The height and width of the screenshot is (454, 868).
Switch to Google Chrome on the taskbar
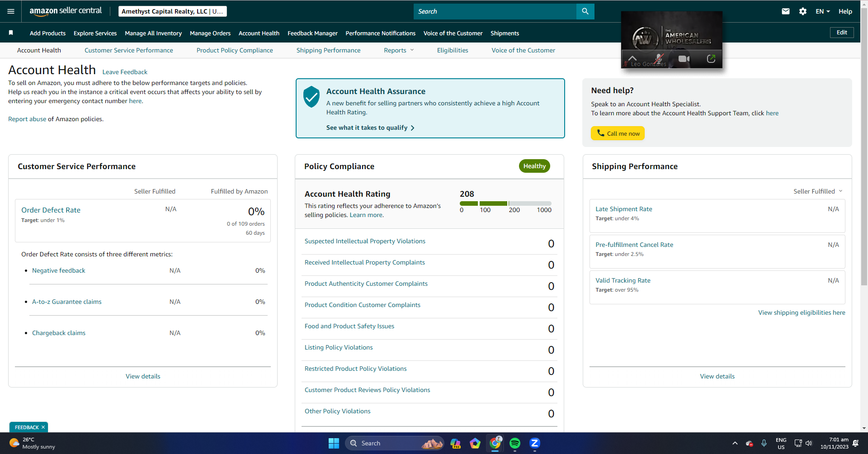click(495, 443)
